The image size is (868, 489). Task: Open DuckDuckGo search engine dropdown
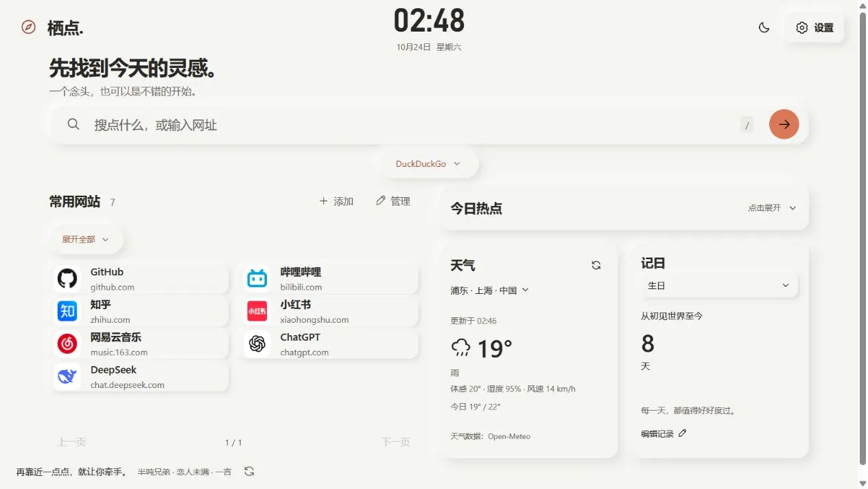(429, 163)
